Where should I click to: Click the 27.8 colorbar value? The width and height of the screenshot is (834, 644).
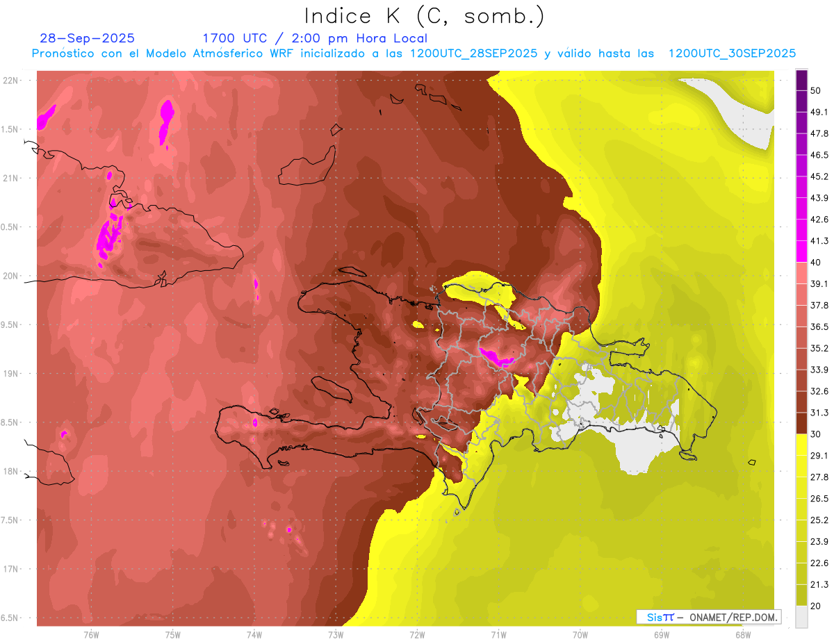(x=820, y=477)
